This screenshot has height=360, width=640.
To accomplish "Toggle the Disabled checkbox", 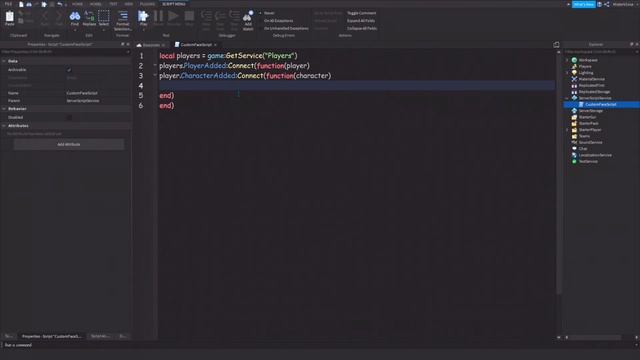I will (x=69, y=118).
